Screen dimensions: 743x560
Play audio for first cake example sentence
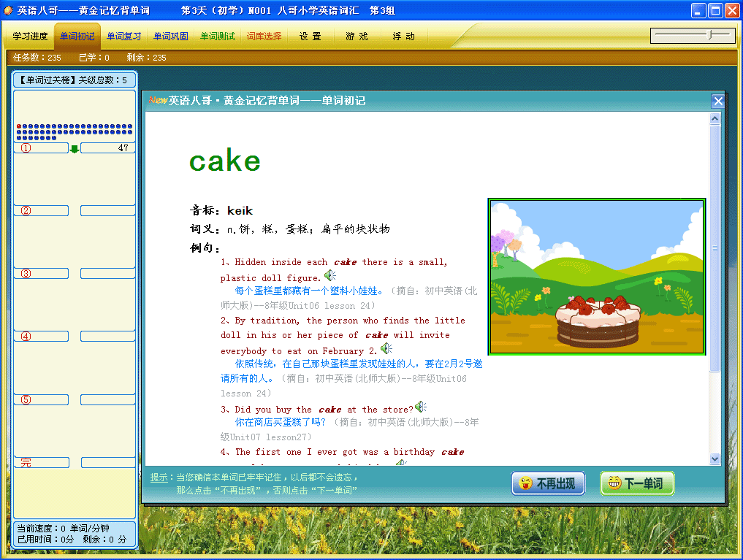(x=329, y=275)
